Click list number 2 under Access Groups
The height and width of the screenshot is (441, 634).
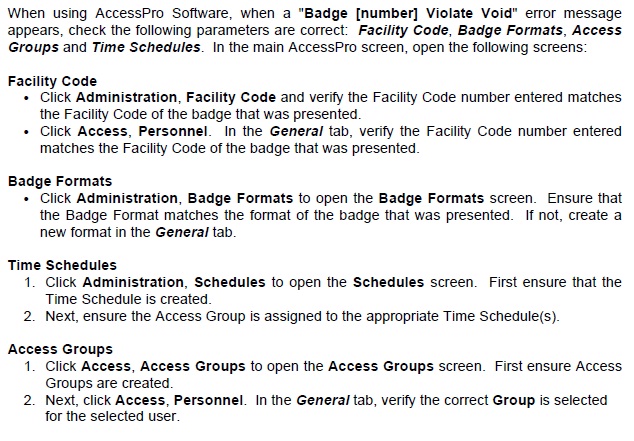click(x=30, y=400)
